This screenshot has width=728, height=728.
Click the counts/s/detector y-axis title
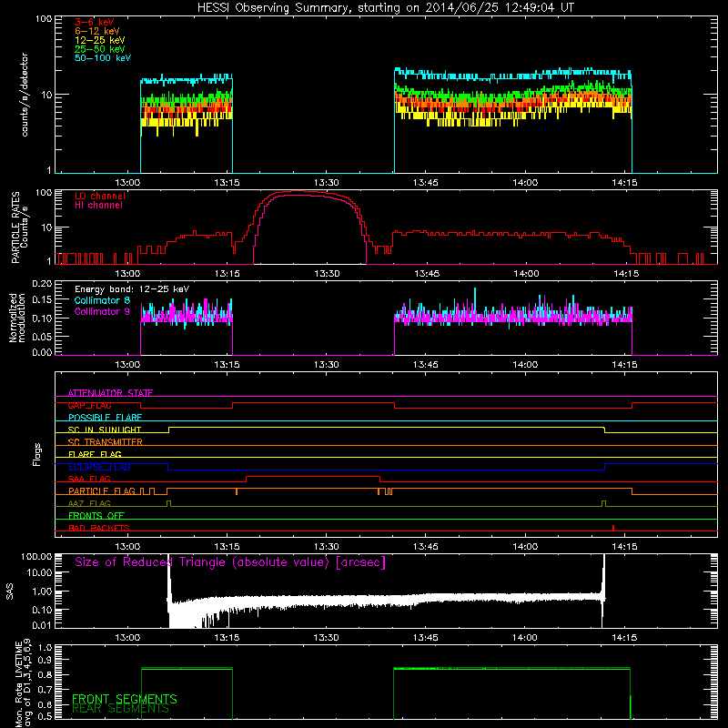(x=25, y=95)
